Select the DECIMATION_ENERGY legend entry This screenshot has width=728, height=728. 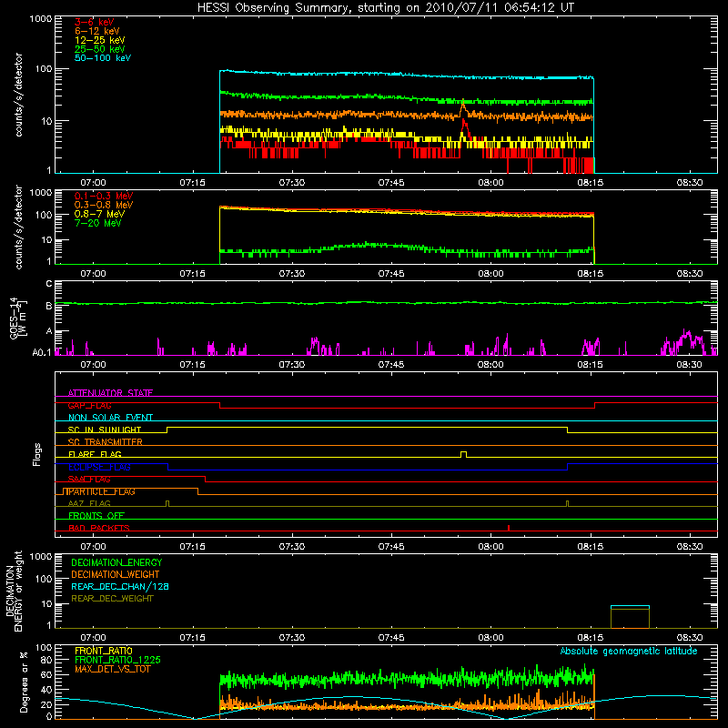(116, 562)
